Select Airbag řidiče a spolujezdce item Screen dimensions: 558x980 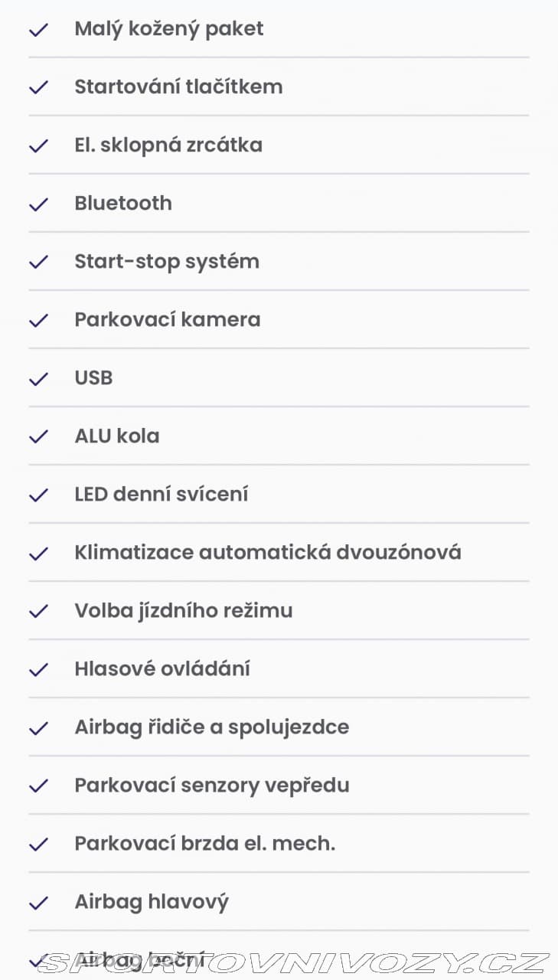tap(279, 727)
